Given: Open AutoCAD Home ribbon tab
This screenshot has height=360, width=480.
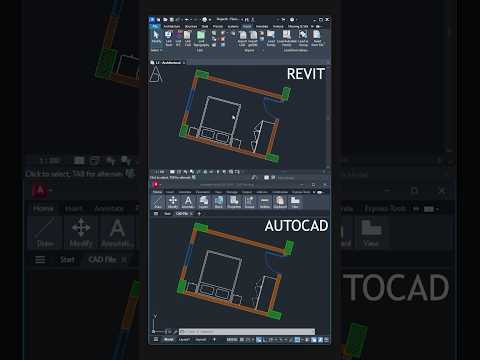Looking at the screenshot, I should pyautogui.click(x=157, y=192).
